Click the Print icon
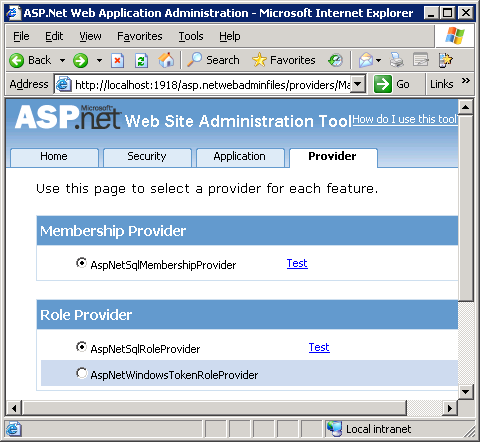 coord(397,60)
